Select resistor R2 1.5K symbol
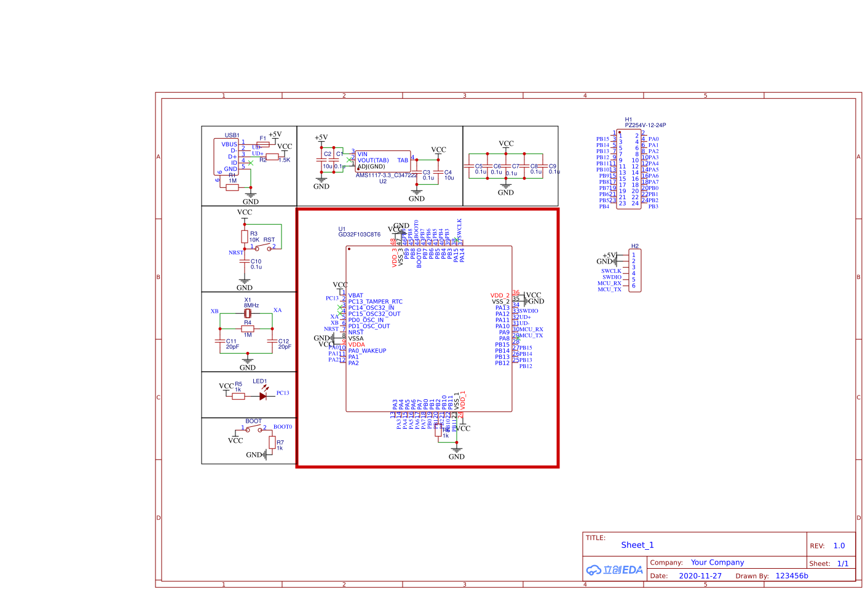The width and height of the screenshot is (868, 594). pos(272,157)
